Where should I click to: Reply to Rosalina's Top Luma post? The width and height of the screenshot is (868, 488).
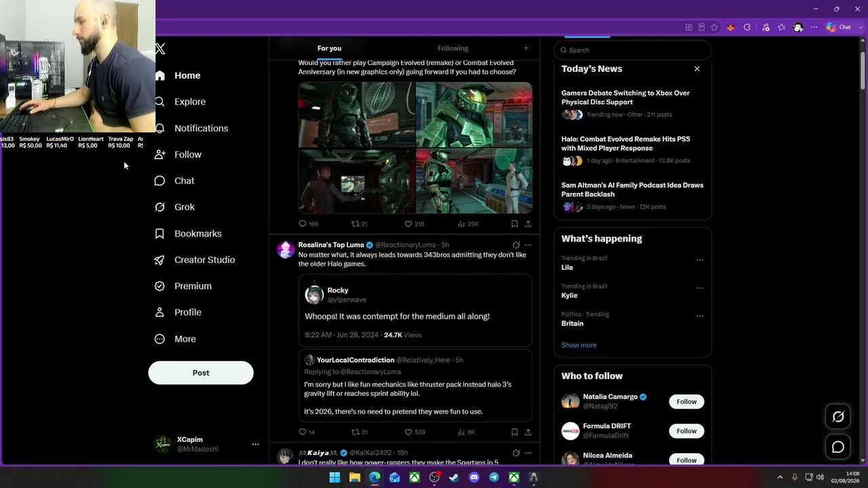pyautogui.click(x=307, y=432)
